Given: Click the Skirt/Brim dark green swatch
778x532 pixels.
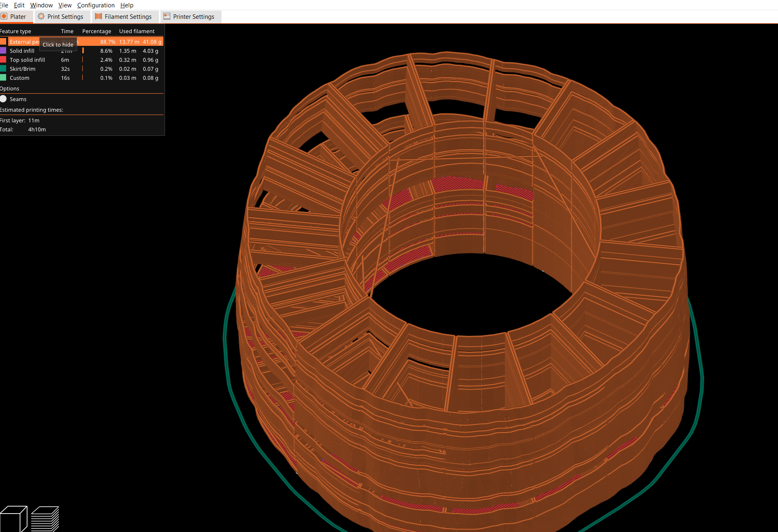Looking at the screenshot, I should pos(3,69).
